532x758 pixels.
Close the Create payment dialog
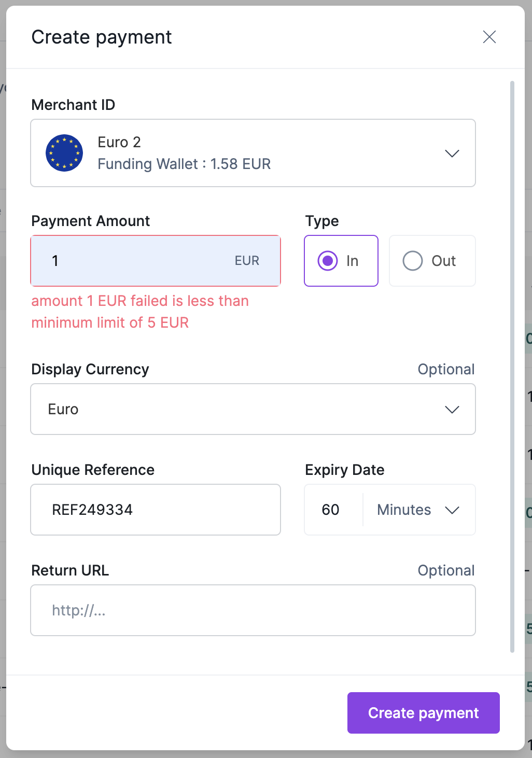[489, 37]
